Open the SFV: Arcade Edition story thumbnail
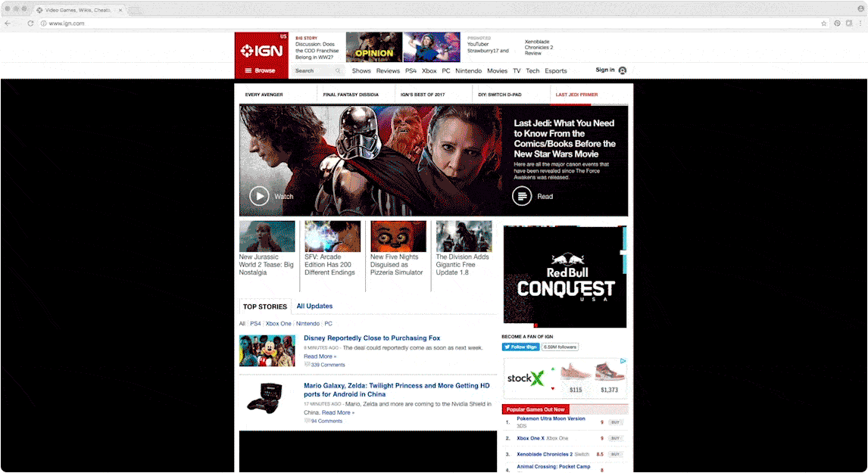 coord(333,236)
